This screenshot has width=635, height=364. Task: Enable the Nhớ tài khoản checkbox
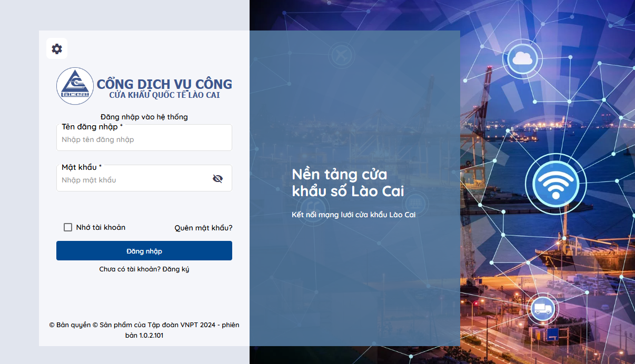[68, 227]
